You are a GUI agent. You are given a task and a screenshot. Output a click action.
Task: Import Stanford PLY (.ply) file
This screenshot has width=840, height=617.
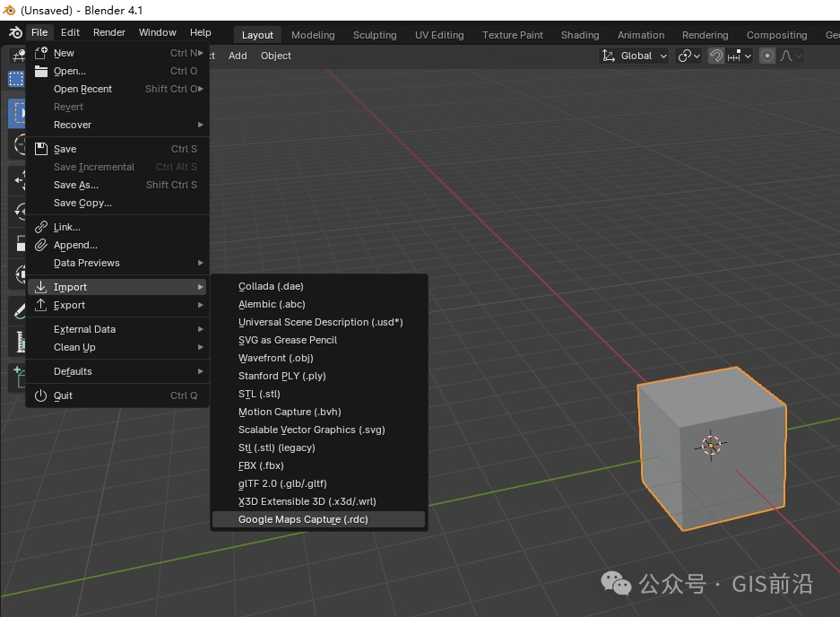(319, 376)
